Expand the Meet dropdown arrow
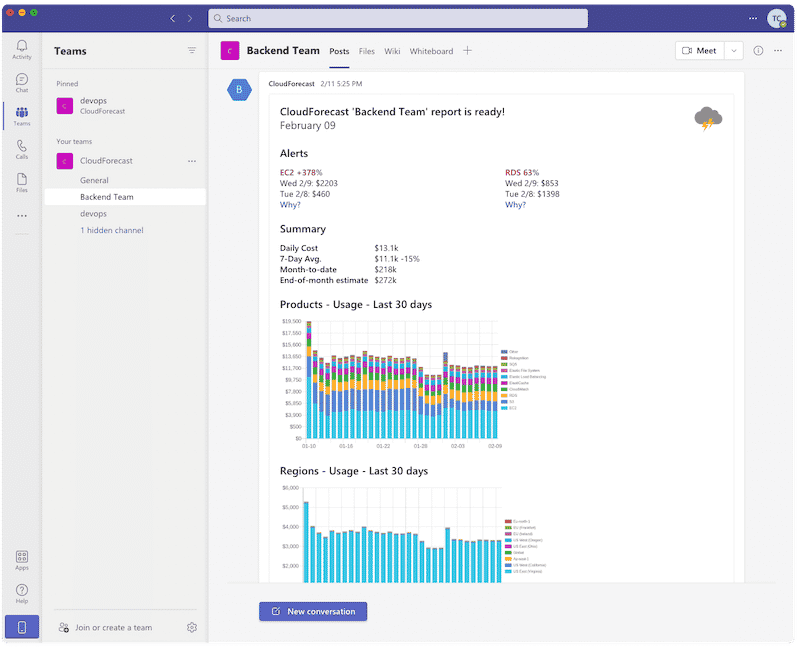Screen dimensions: 800x647 (734, 51)
